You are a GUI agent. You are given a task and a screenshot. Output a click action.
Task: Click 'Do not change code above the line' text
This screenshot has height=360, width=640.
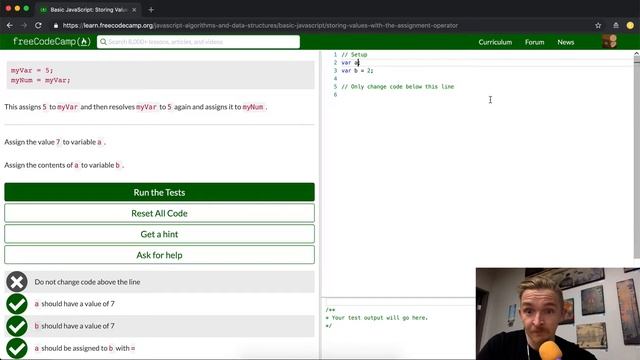[87, 282]
